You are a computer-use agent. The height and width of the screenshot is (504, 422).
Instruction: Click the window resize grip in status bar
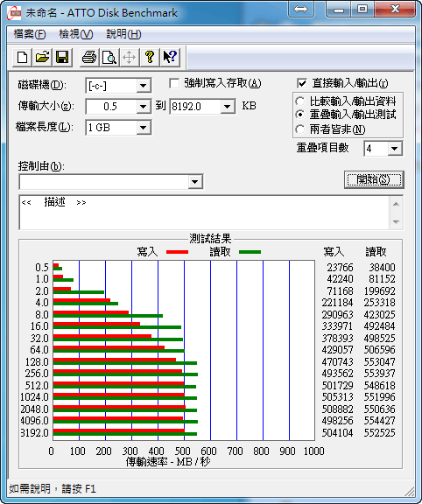[409, 491]
